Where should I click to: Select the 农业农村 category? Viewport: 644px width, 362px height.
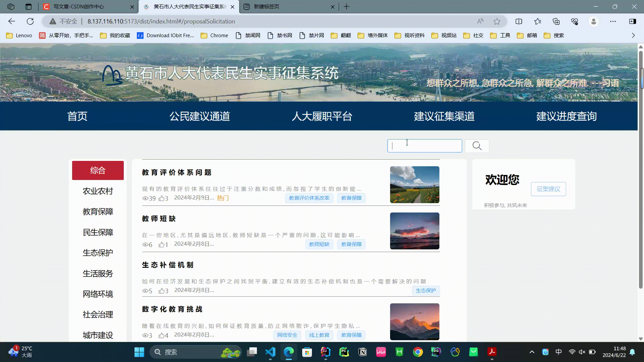tap(98, 191)
